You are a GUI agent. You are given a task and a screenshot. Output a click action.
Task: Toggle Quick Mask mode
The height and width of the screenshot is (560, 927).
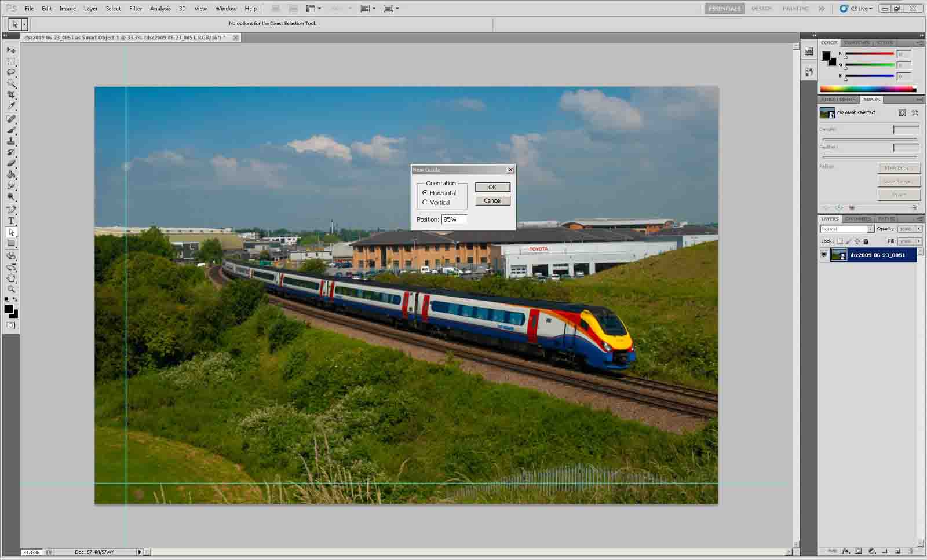(x=11, y=325)
